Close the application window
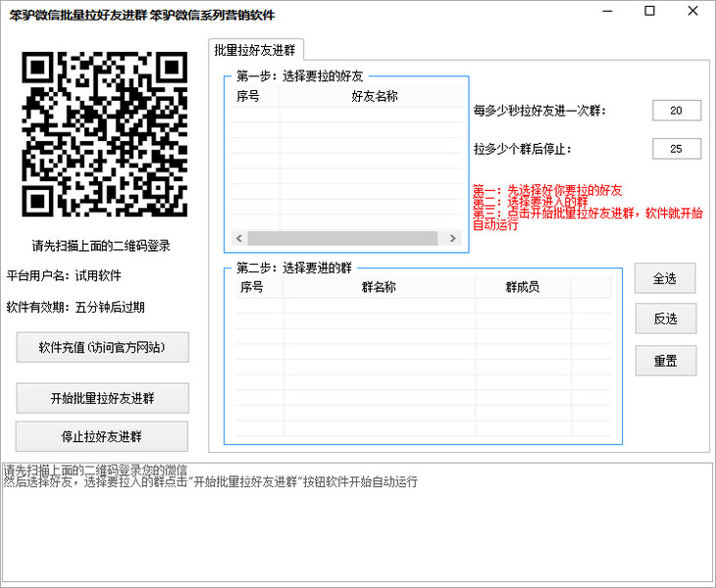This screenshot has width=716, height=588. coord(692,11)
